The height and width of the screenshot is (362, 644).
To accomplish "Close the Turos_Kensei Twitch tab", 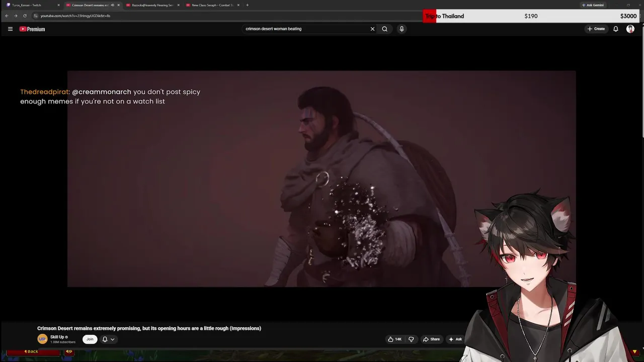I will [x=58, y=5].
